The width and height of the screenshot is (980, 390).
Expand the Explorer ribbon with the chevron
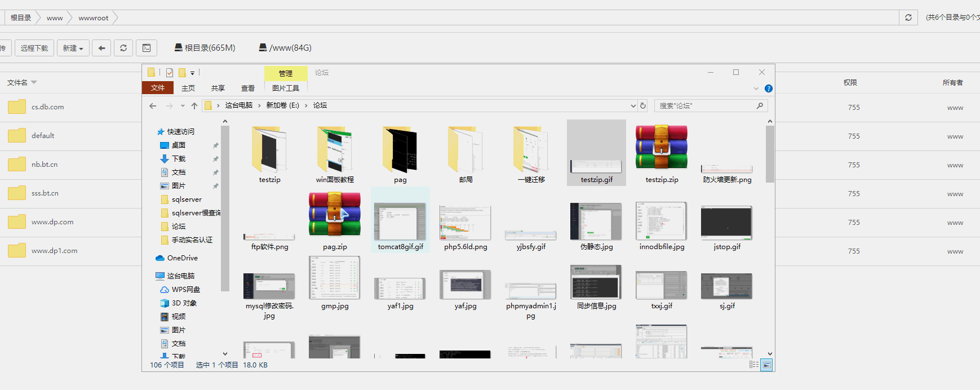coord(756,88)
